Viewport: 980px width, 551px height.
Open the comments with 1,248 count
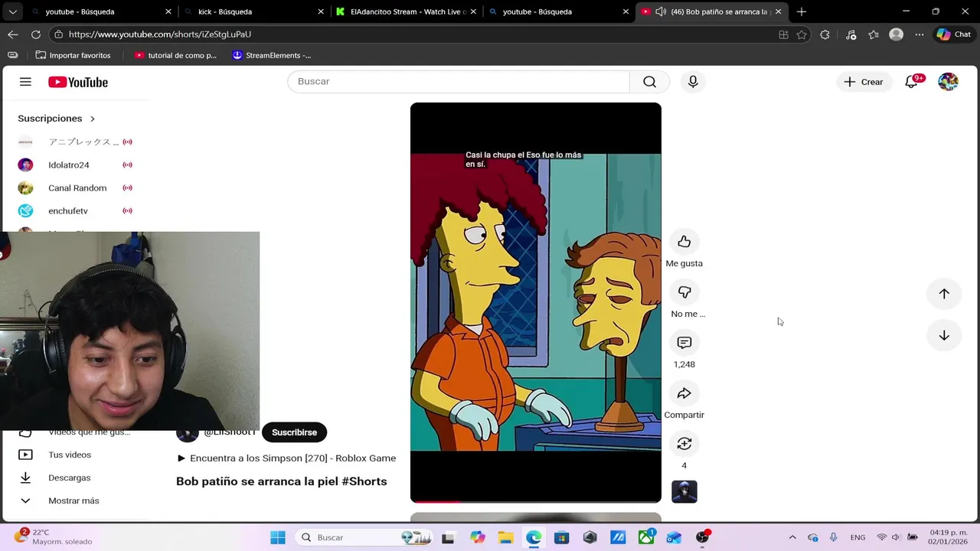point(684,343)
